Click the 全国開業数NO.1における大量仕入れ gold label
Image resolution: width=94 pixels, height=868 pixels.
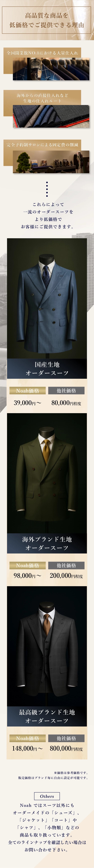[42, 53]
